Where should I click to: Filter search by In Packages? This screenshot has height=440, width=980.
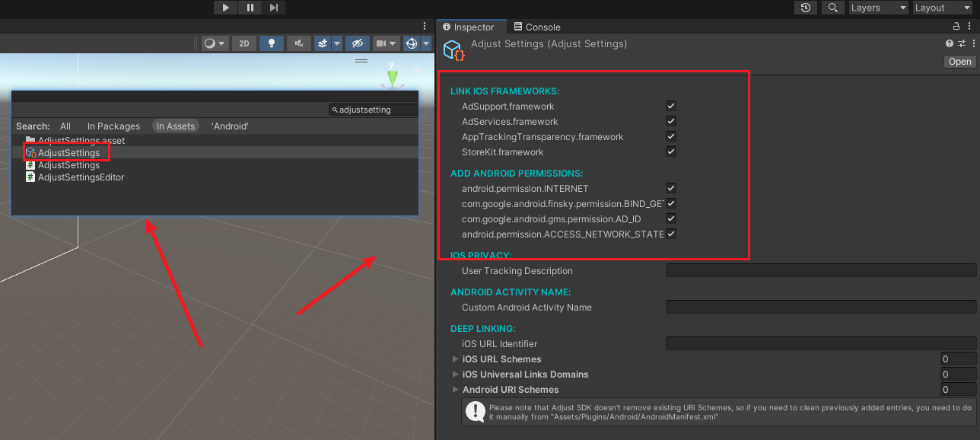[113, 126]
